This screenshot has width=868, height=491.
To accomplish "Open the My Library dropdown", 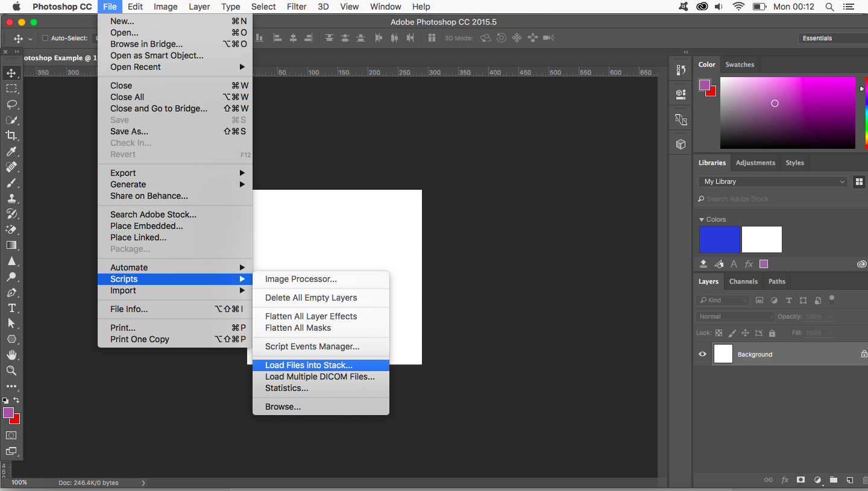I will [773, 181].
